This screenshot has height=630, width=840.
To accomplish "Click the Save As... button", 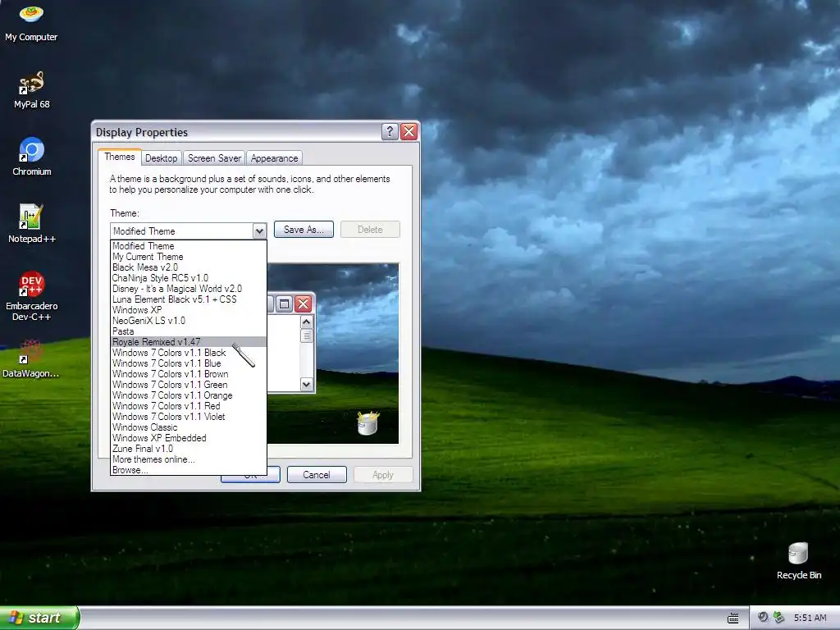I will point(304,230).
